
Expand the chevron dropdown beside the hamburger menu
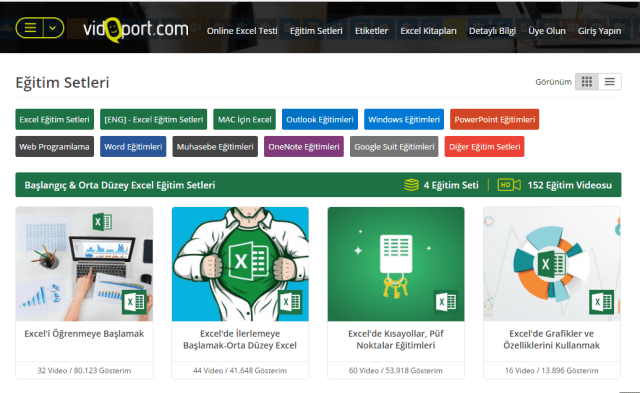53,28
